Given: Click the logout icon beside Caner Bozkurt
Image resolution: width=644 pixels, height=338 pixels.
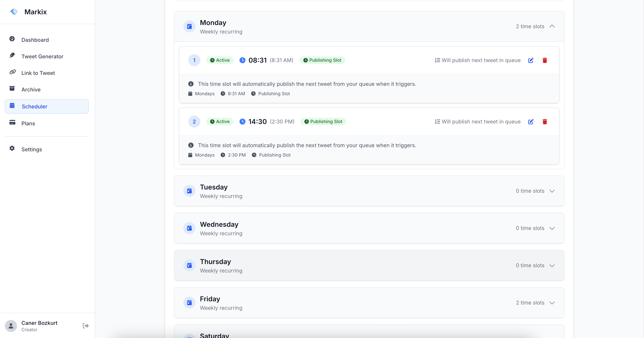Looking at the screenshot, I should [x=86, y=326].
